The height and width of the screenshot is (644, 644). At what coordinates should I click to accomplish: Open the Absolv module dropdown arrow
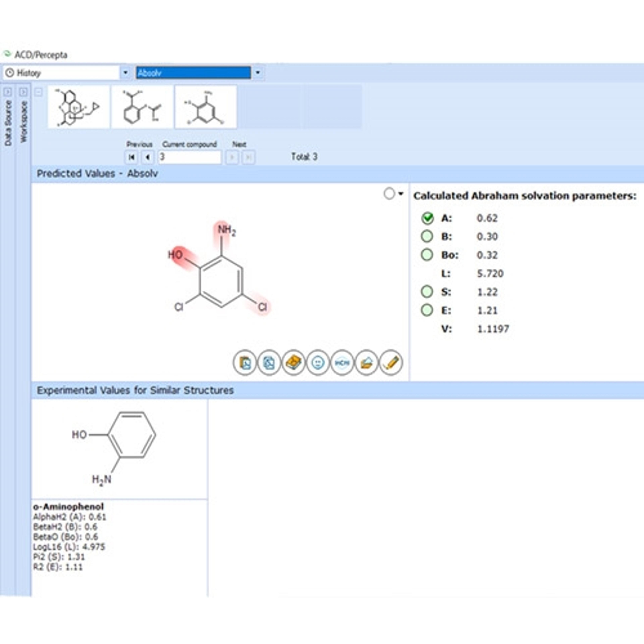pos(258,73)
